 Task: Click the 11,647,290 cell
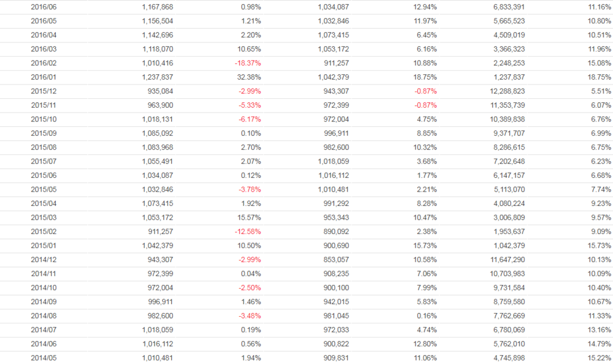pos(508,260)
